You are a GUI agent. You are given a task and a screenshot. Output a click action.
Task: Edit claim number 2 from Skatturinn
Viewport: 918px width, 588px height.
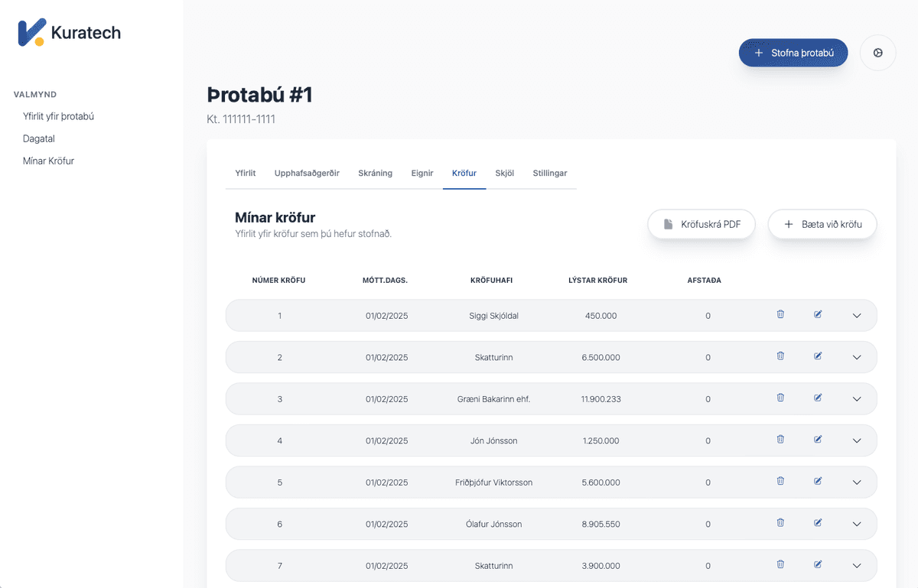pyautogui.click(x=818, y=356)
